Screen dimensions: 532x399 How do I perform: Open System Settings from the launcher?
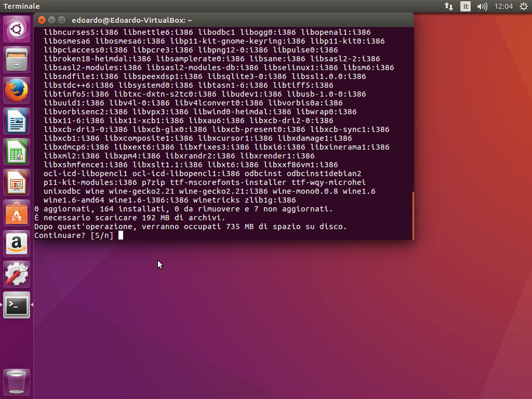coord(17,274)
